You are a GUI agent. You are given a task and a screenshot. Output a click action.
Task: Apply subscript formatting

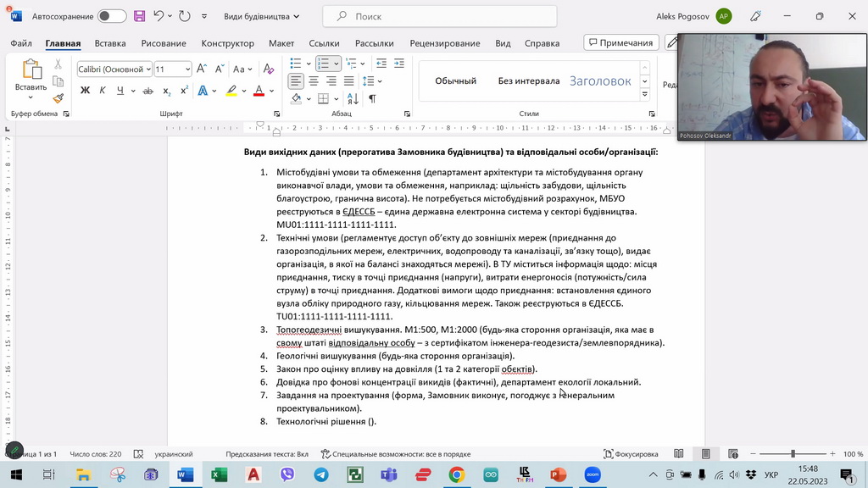coord(166,90)
